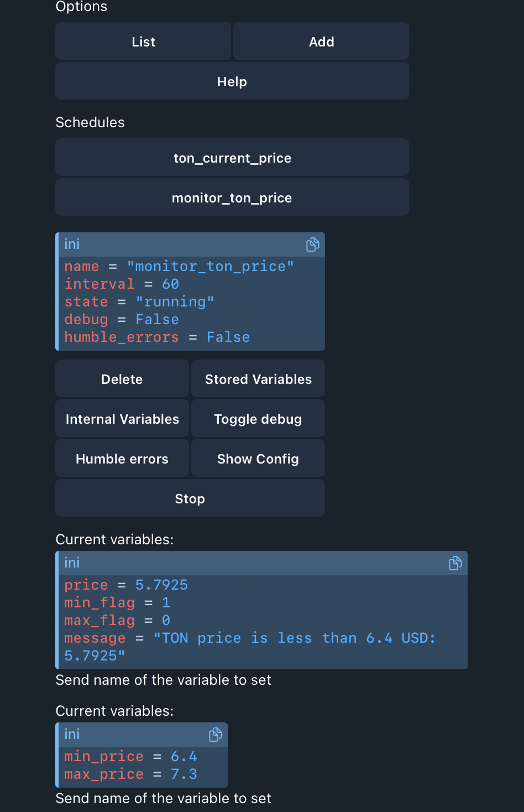Click Show Config button
The width and height of the screenshot is (524, 812).
(258, 459)
